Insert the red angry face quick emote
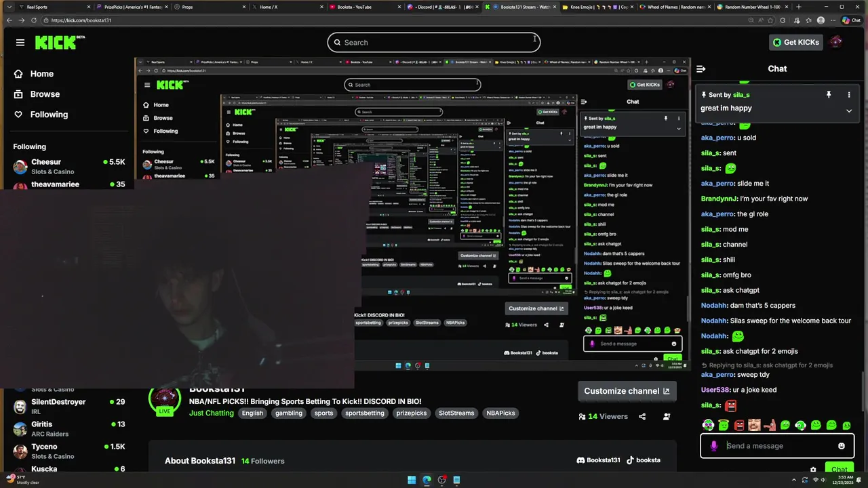Screen dimensions: 868x488 (739, 425)
